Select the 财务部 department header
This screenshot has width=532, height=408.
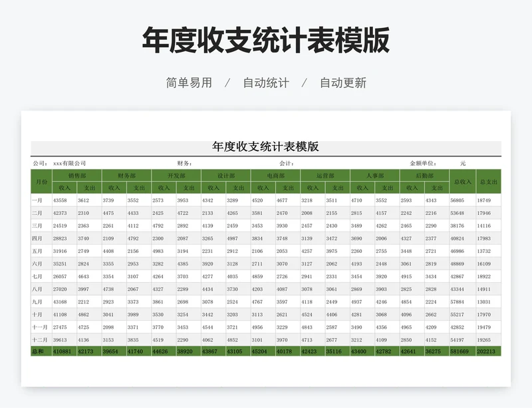coord(126,176)
